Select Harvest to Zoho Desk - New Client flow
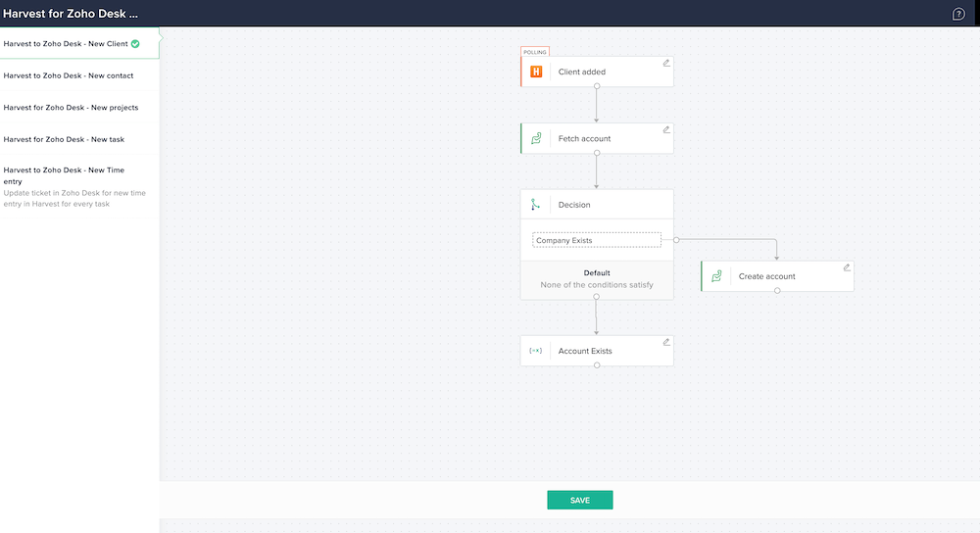Viewport: 980px width, 533px height. coord(79,43)
